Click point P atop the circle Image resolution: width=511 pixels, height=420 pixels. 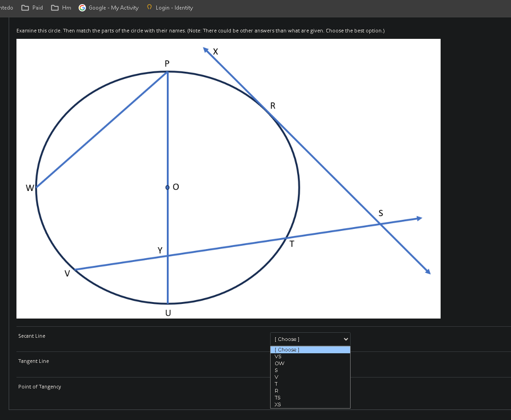167,72
